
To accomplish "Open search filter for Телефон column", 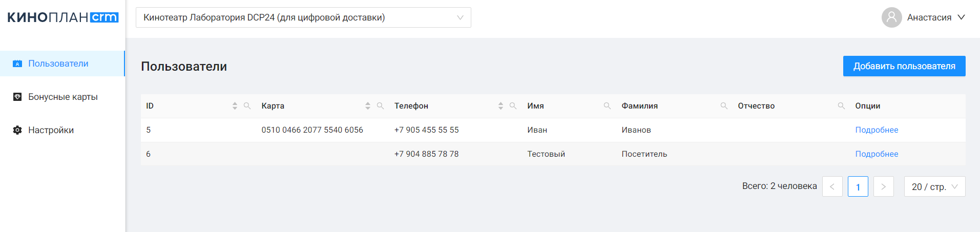I will (513, 106).
